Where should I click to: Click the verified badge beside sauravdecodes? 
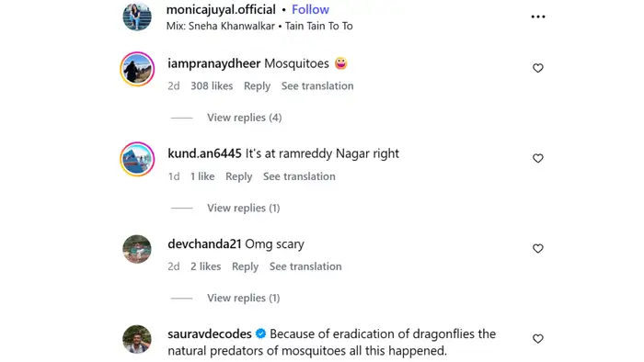[260, 334]
